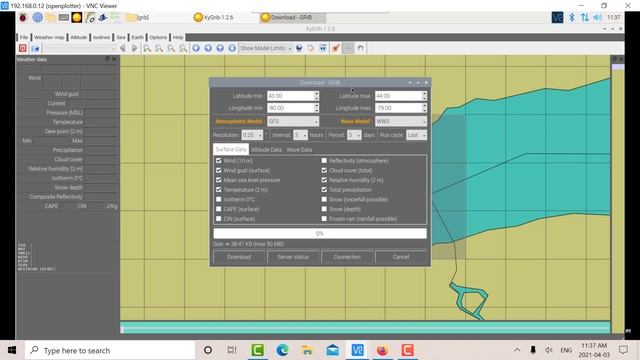Click the first blue round arrow map icon
This screenshot has height=360, width=640.
[196, 48]
